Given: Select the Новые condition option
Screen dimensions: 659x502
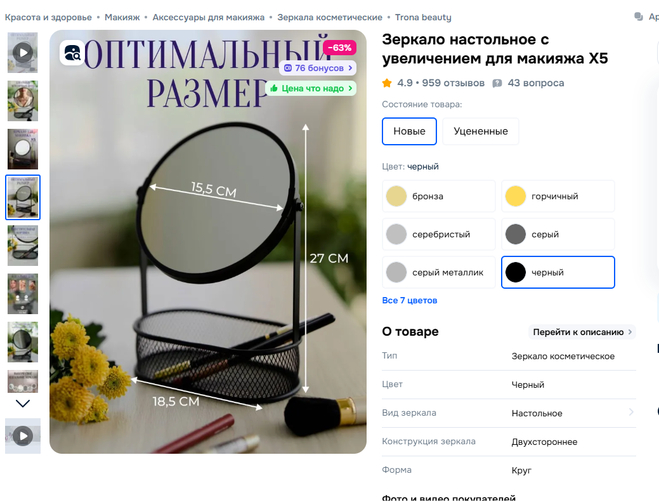Looking at the screenshot, I should click(x=409, y=131).
